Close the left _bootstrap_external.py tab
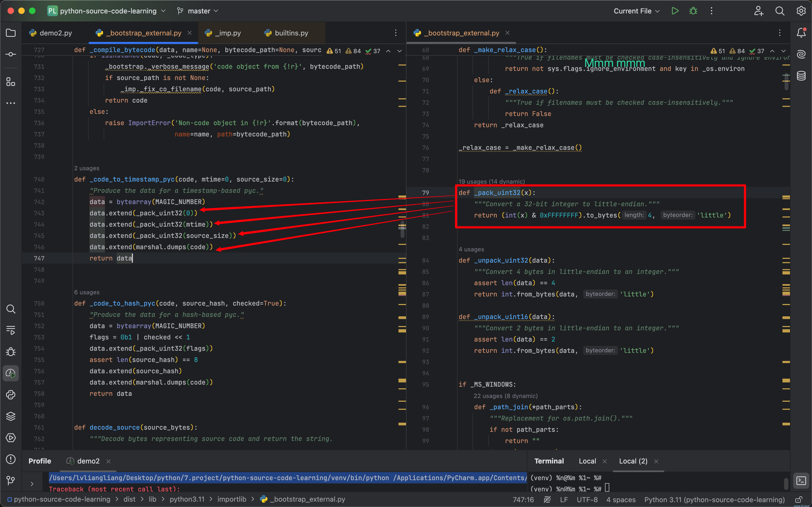This screenshot has height=507, width=812. [x=189, y=33]
